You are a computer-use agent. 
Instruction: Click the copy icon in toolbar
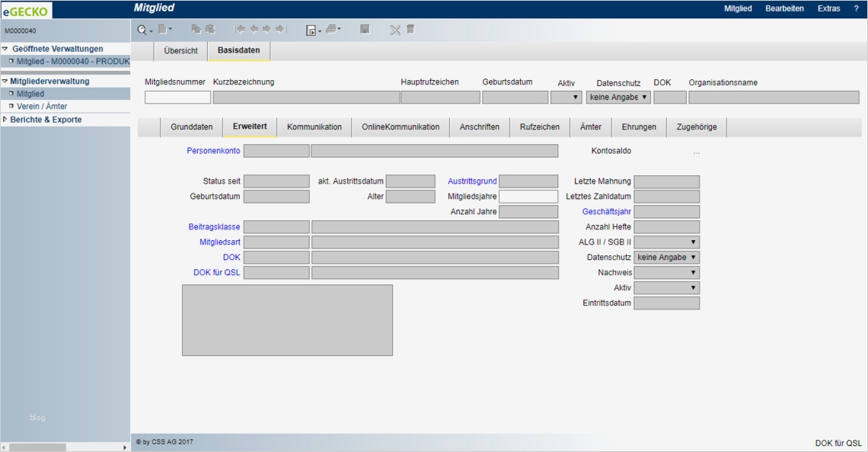(196, 30)
